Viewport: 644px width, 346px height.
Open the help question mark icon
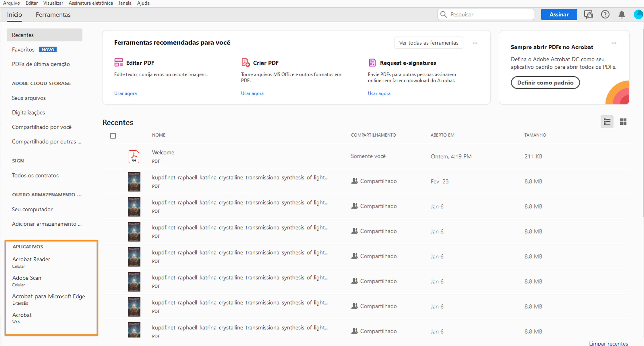tap(605, 14)
